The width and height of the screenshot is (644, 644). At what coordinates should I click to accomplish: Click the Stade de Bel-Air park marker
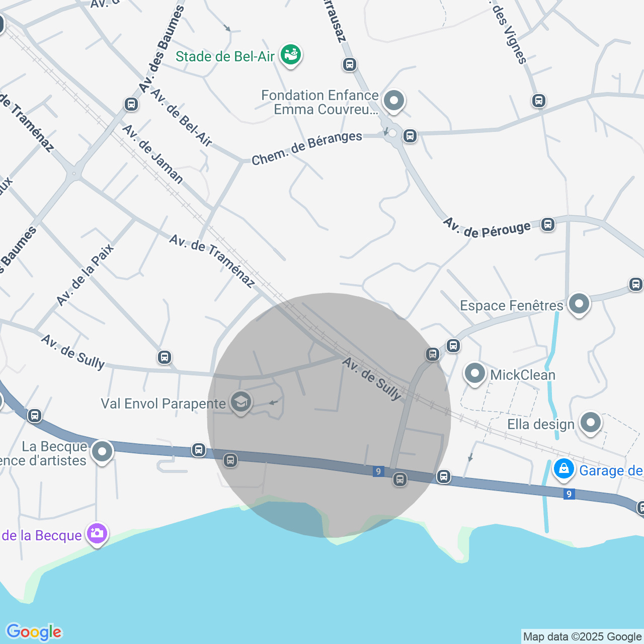click(x=291, y=54)
